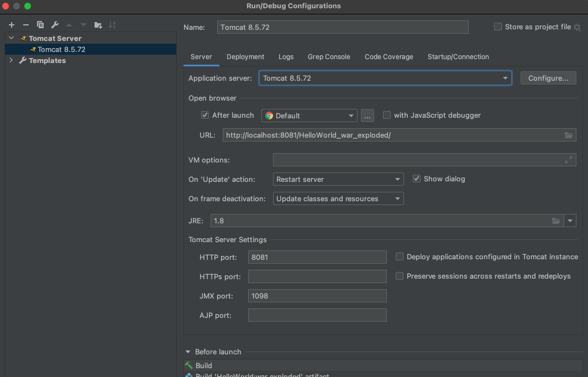Select Tomcat 8.5.72 configuration in tree

[91, 49]
